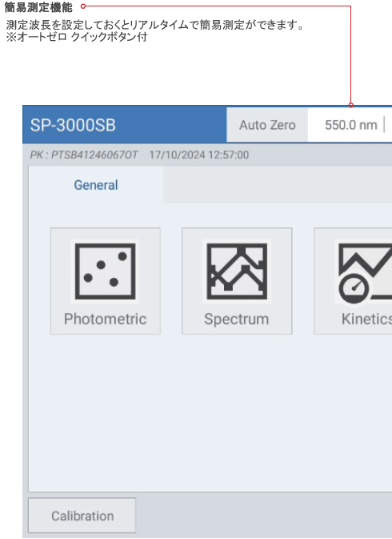392x539 pixels.
Task: Open the Spectrum mode graph icon
Action: [237, 272]
